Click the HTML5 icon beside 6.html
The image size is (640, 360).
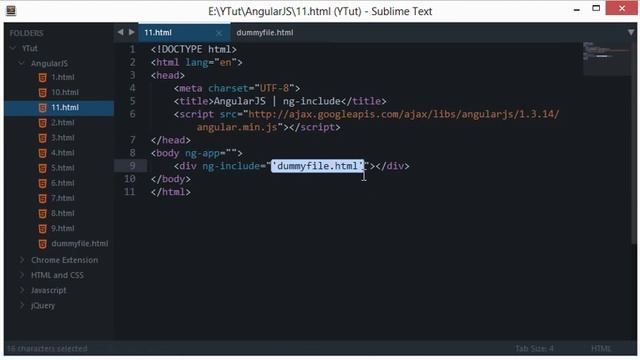pos(42,183)
